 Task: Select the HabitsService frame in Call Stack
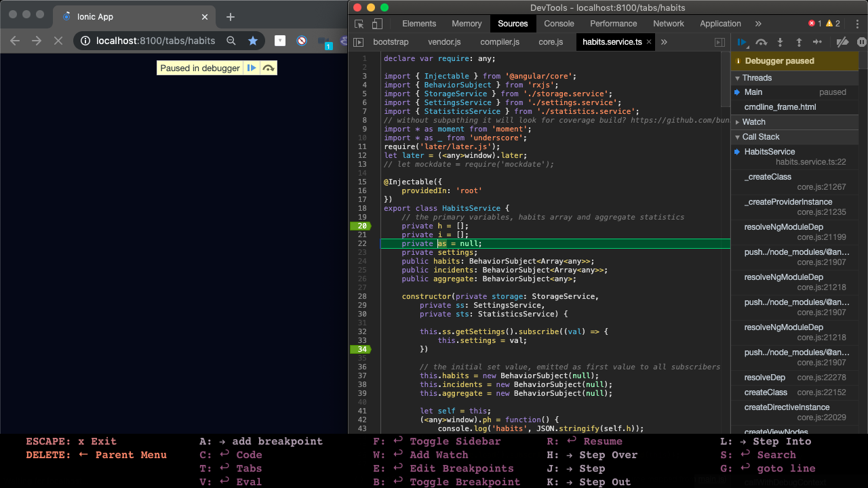tap(770, 151)
